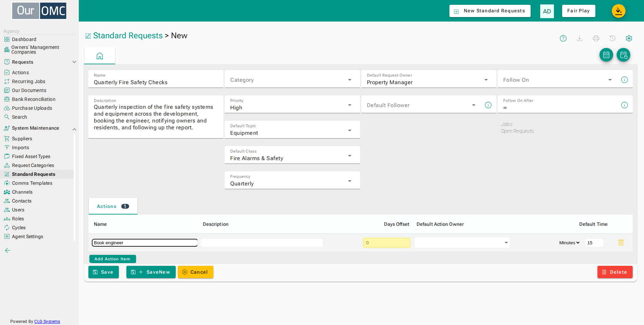
Task: Open the Default Topic dropdown
Action: [x=292, y=130]
